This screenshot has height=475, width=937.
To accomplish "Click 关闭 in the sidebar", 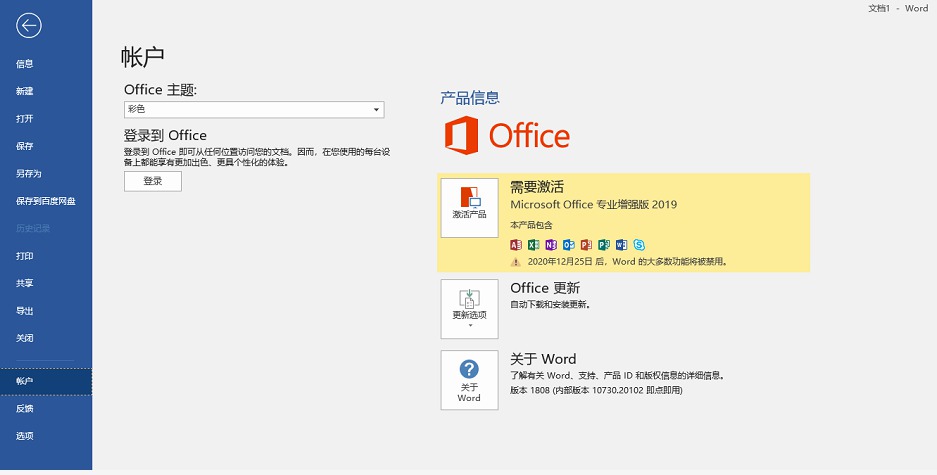I will click(x=25, y=338).
